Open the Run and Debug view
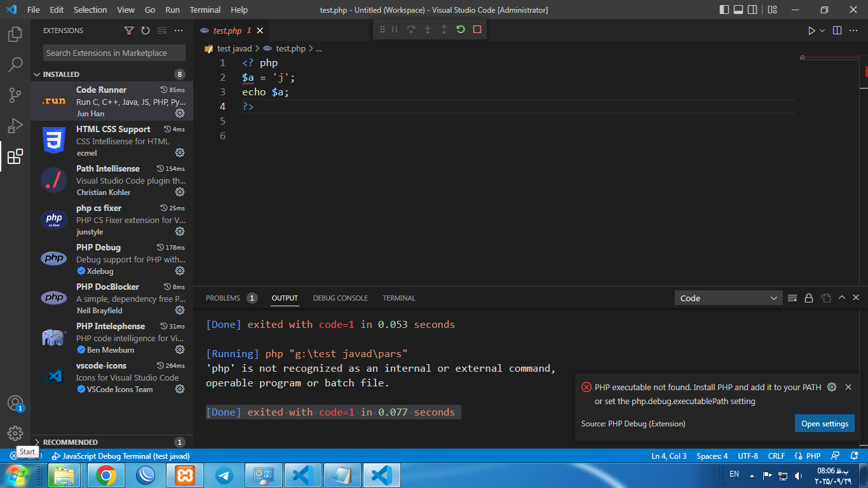The height and width of the screenshot is (488, 868). click(15, 126)
